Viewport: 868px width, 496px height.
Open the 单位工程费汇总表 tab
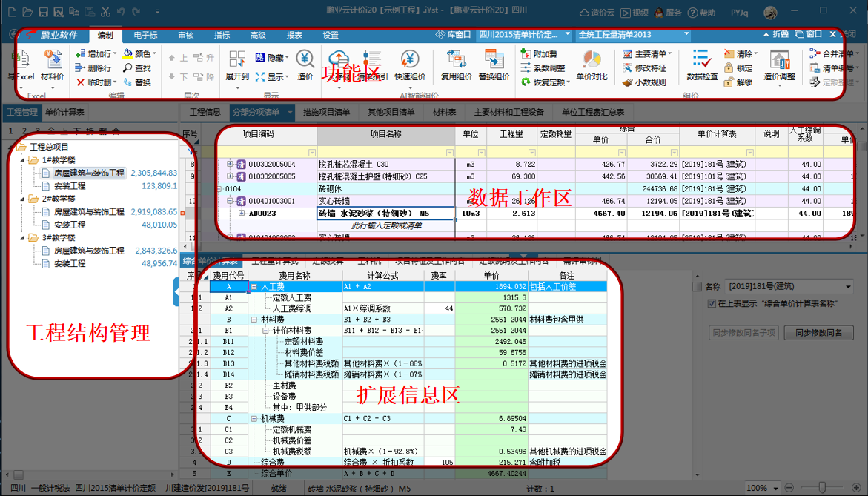(593, 112)
